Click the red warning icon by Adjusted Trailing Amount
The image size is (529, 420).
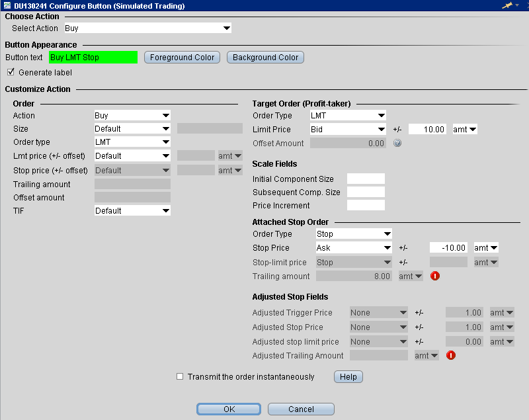pyautogui.click(x=451, y=355)
